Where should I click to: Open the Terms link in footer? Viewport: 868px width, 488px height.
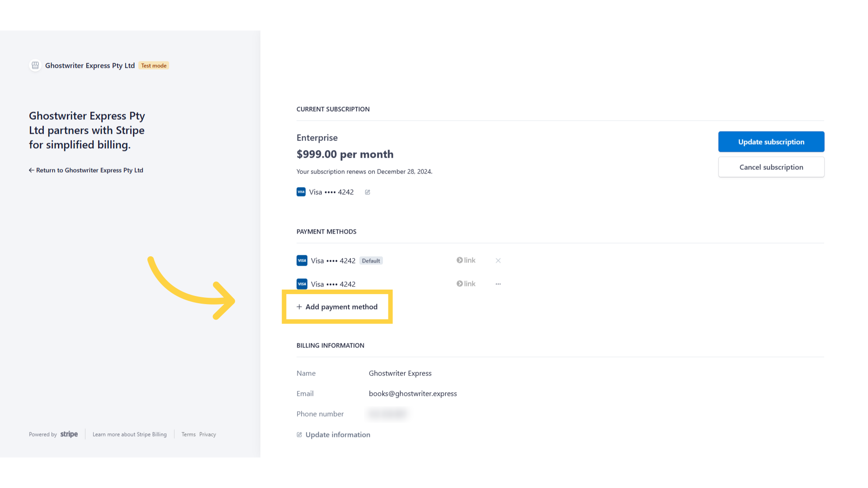click(189, 435)
